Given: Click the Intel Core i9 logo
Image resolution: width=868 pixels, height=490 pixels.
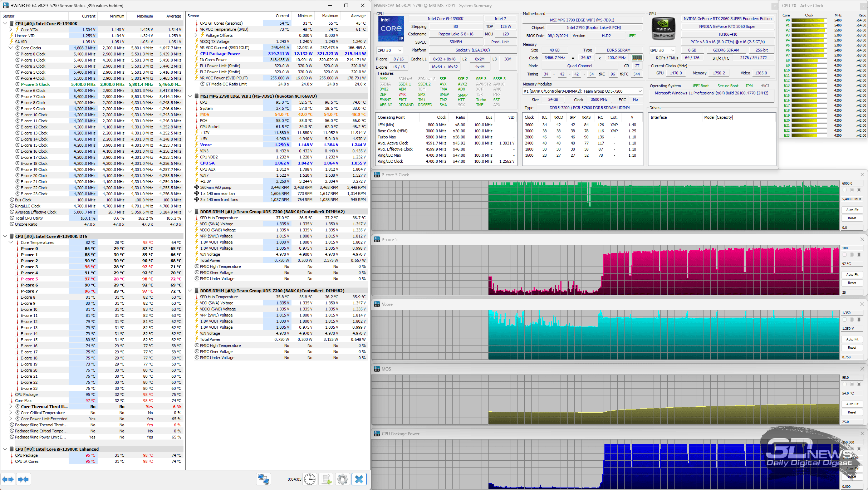Looking at the screenshot, I should point(391,29).
